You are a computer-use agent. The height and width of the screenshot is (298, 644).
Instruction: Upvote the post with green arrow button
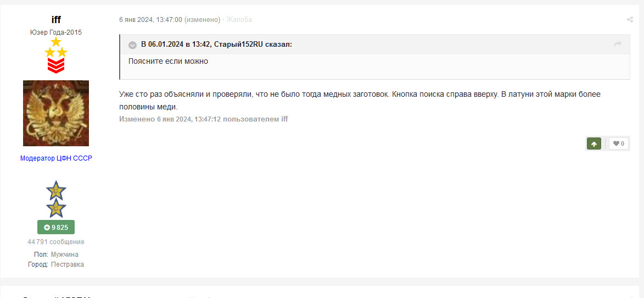pos(593,144)
